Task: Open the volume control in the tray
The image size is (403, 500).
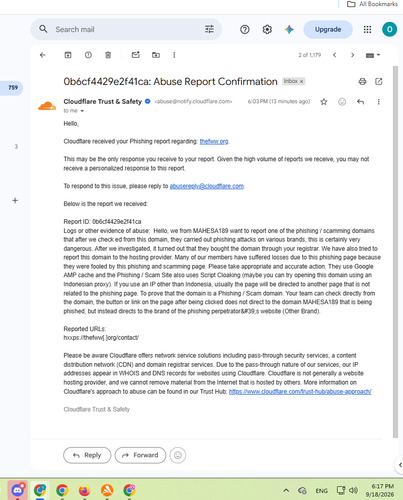Action: click(353, 490)
